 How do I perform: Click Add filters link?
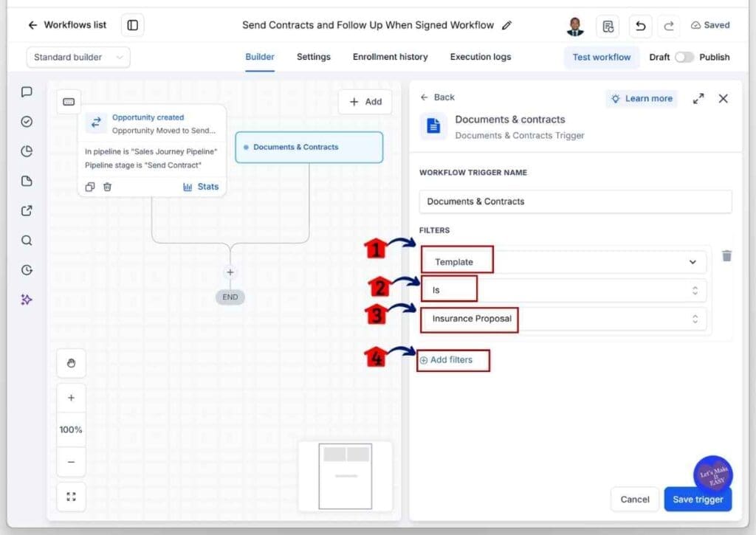tap(447, 360)
